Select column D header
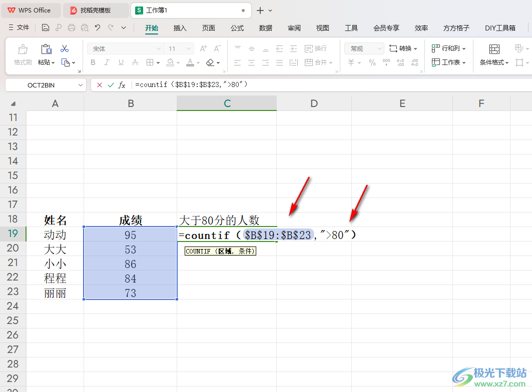The width and height of the screenshot is (532, 392). click(x=314, y=103)
